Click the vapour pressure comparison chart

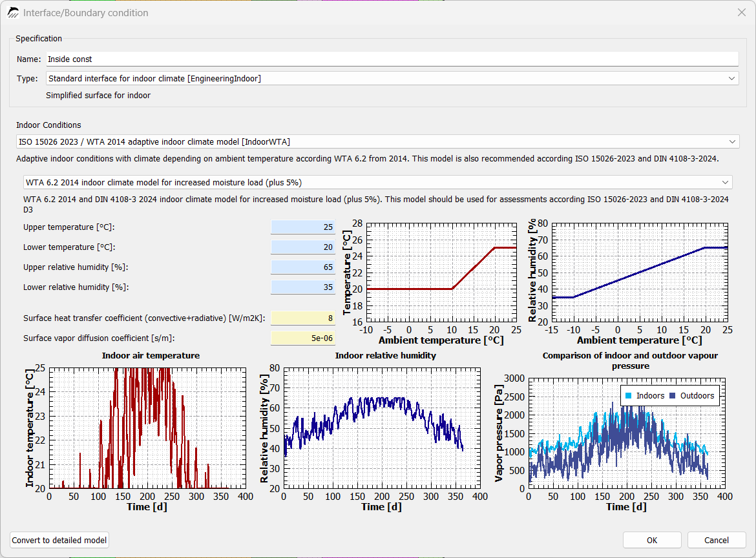click(x=627, y=433)
